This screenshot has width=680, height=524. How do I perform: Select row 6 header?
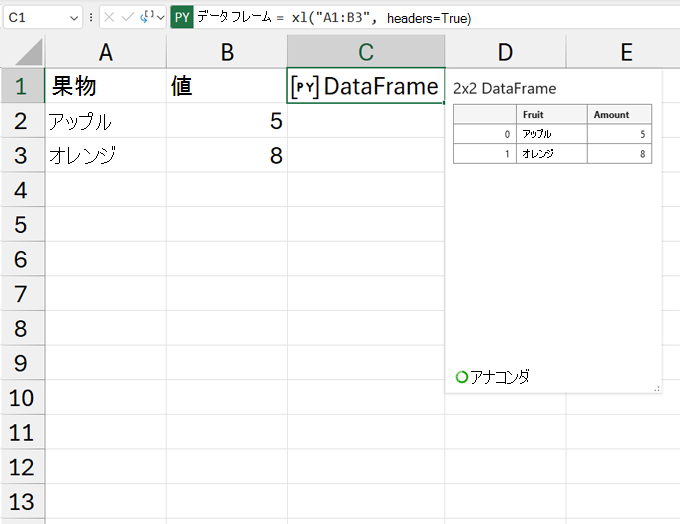[x=22, y=259]
